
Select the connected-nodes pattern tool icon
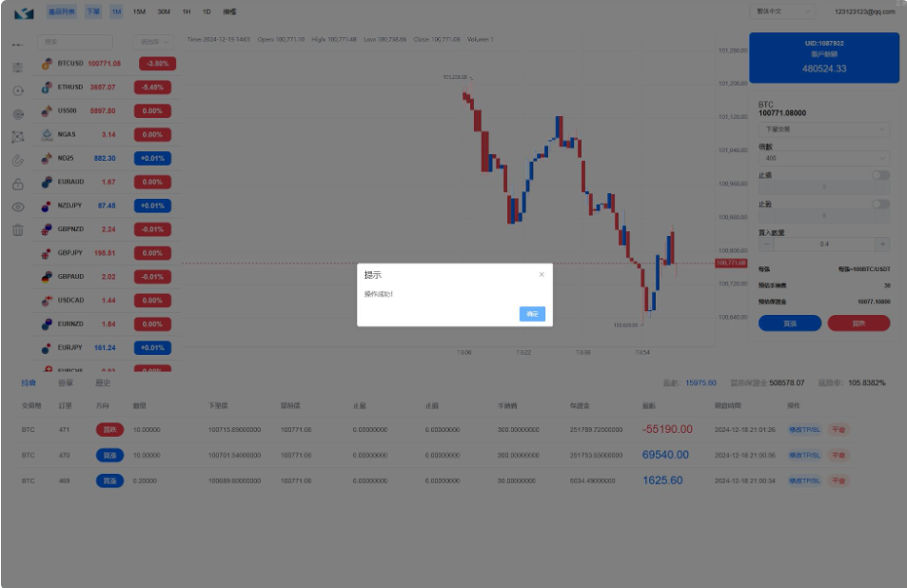tap(17, 137)
